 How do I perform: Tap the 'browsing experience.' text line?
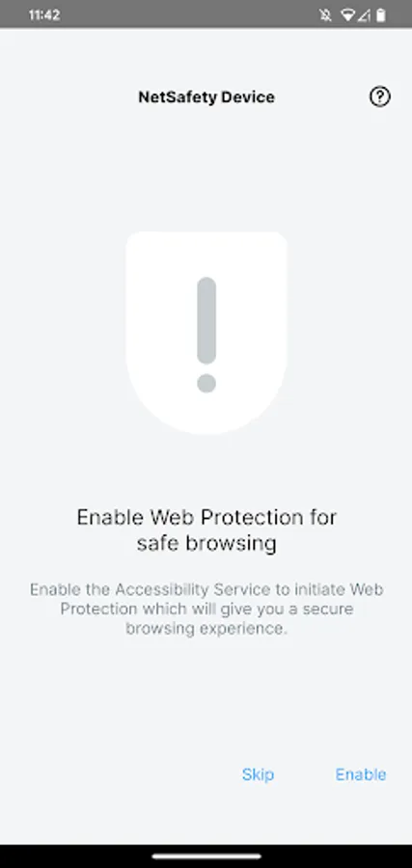pyautogui.click(x=206, y=629)
